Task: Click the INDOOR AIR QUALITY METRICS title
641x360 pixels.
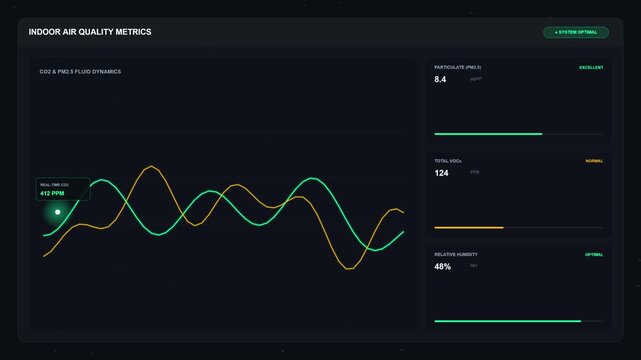Action: point(90,32)
